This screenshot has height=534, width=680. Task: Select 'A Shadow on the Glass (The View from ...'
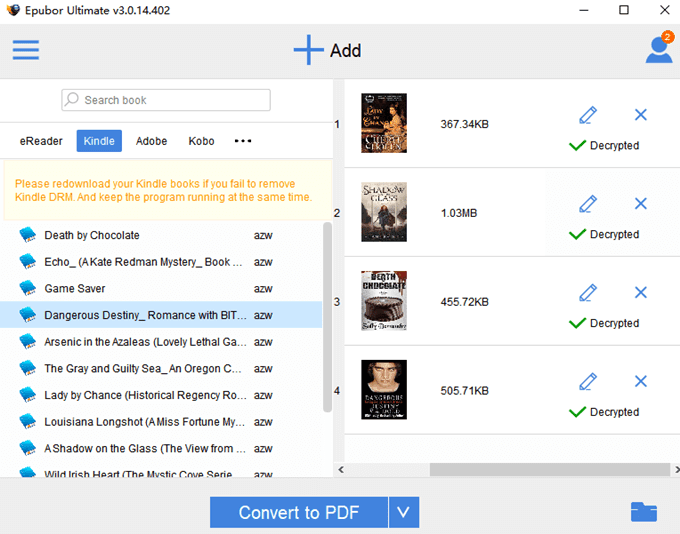(161, 448)
